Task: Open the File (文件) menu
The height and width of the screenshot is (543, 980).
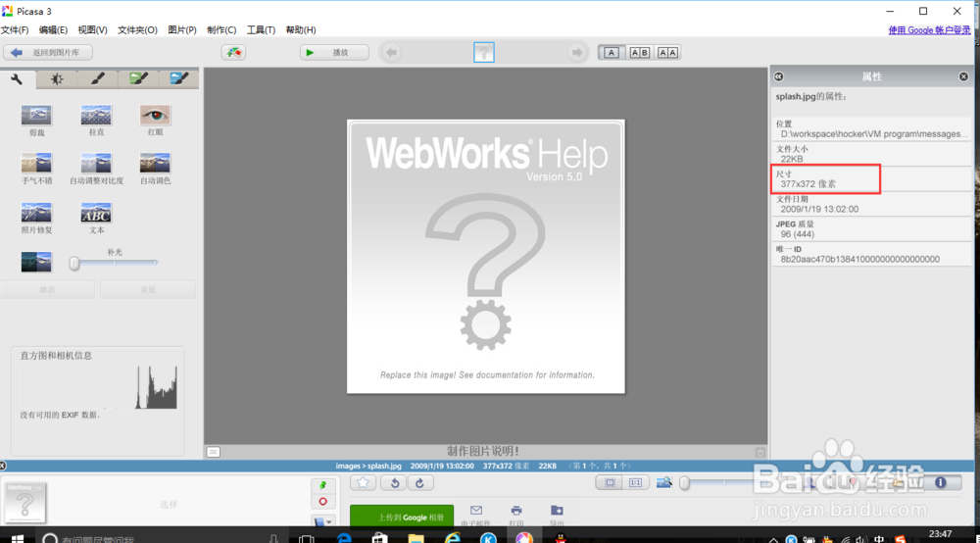Action: click(x=15, y=30)
